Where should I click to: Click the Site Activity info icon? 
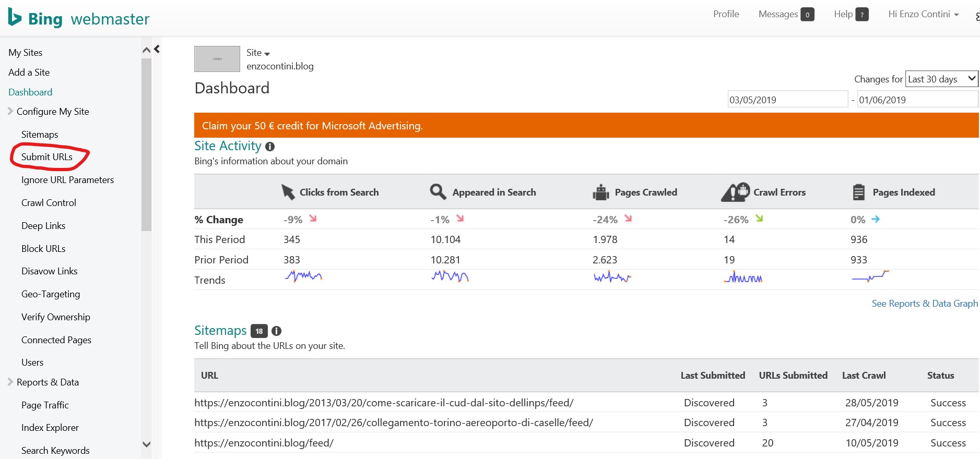click(270, 147)
